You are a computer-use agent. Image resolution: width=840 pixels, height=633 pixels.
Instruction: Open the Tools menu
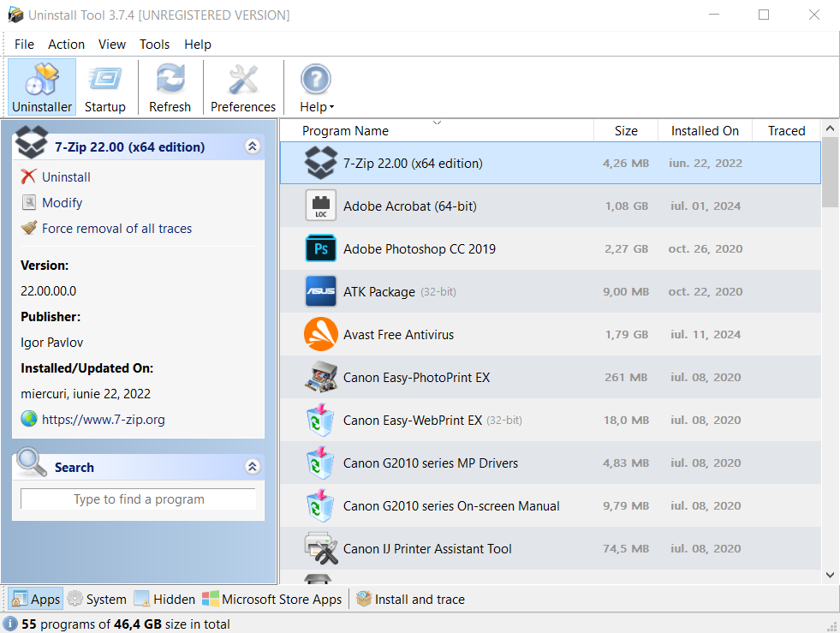coord(155,45)
